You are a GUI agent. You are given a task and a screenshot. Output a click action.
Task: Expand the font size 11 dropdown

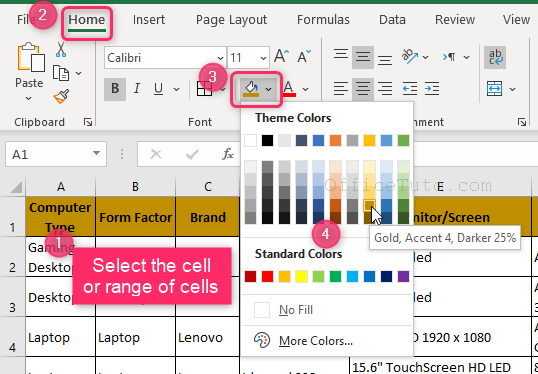point(263,58)
